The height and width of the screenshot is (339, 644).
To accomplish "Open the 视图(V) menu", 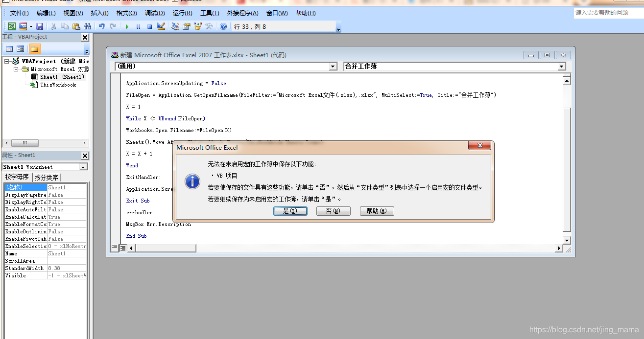I will [73, 13].
